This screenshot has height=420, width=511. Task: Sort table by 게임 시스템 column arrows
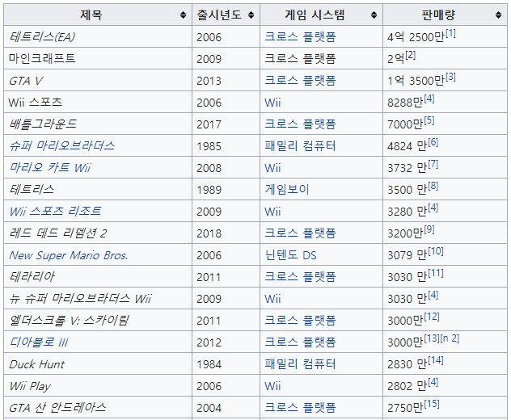click(374, 15)
